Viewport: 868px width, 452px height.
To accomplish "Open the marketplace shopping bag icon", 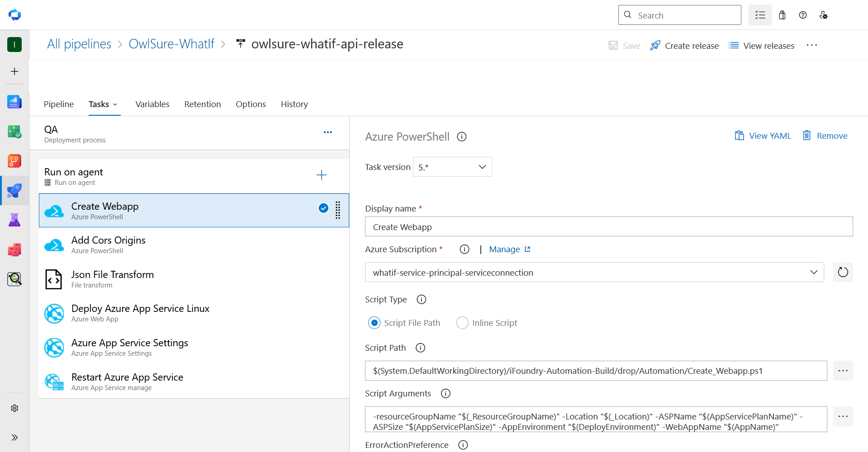I will click(x=782, y=15).
